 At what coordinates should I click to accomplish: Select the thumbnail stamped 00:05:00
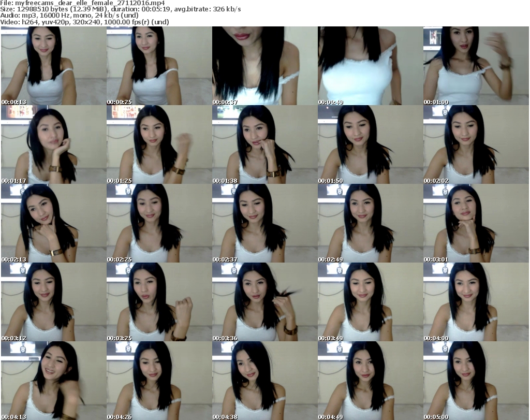click(476, 381)
